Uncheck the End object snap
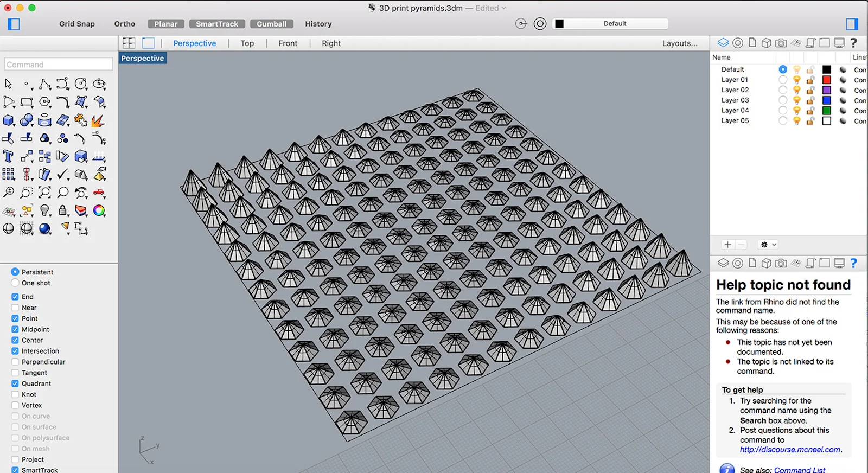868x473 pixels. click(15, 297)
